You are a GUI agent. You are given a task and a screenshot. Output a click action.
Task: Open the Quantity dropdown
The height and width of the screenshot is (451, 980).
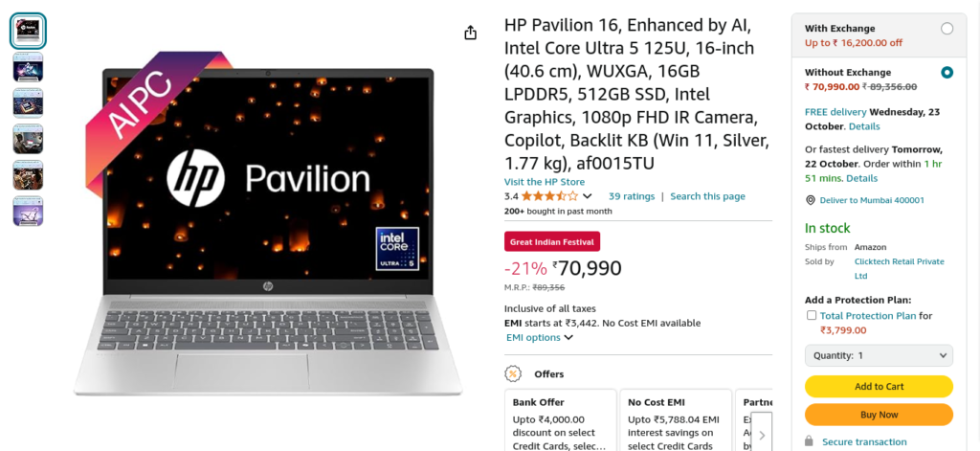pyautogui.click(x=879, y=355)
